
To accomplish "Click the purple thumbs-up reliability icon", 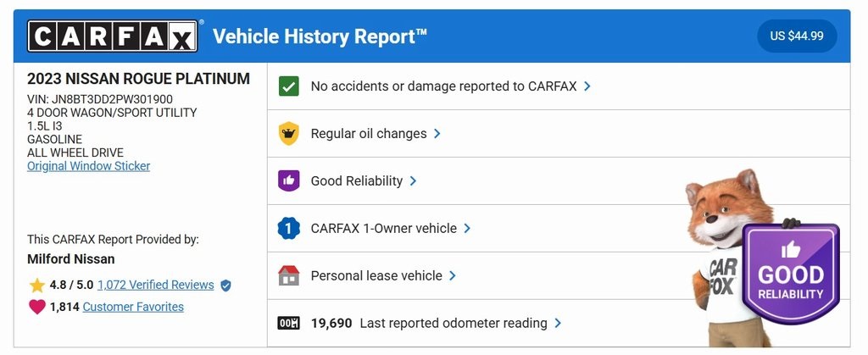I will [289, 180].
